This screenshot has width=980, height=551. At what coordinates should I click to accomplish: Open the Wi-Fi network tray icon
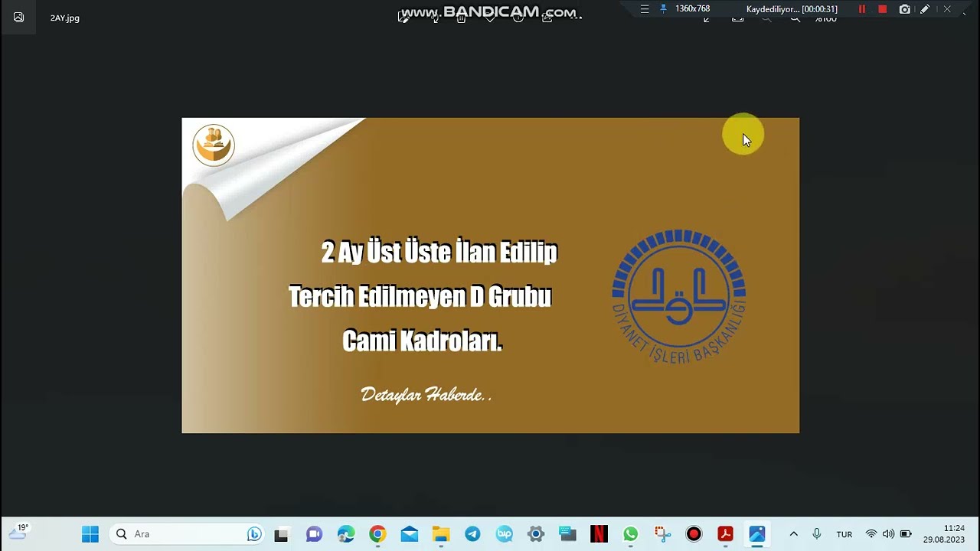871,534
